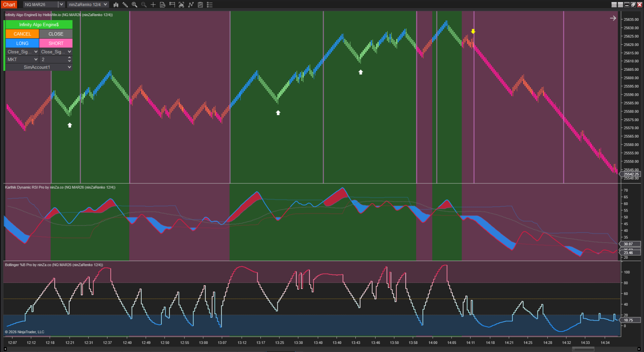Click the 14:00 time axis label
This screenshot has width=644, height=352.
433,343
